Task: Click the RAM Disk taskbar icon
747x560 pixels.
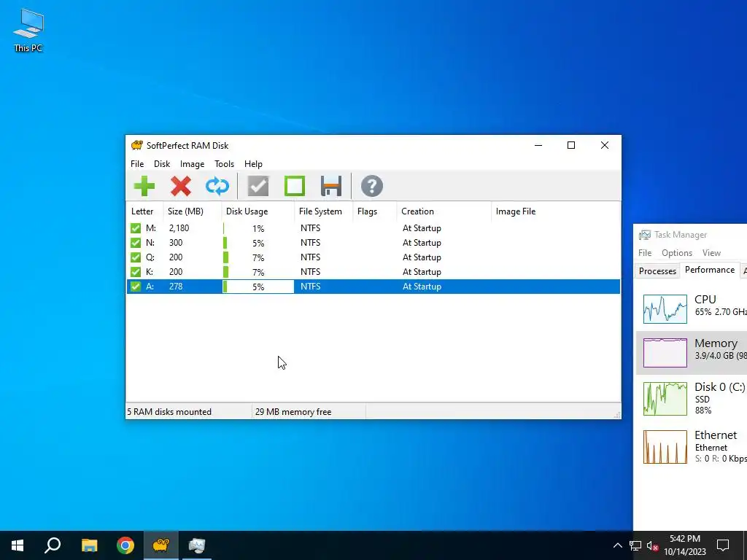Action: click(161, 545)
